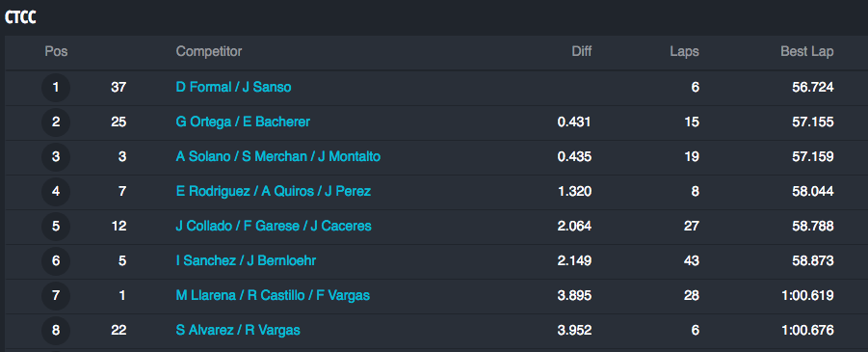Click position 8 circle badge
The height and width of the screenshot is (352, 868).
click(x=56, y=331)
